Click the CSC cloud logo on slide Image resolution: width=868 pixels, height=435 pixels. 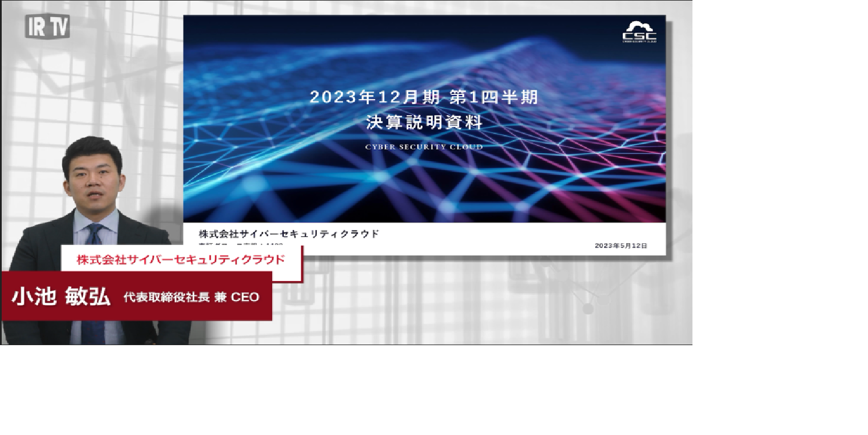coord(639,31)
